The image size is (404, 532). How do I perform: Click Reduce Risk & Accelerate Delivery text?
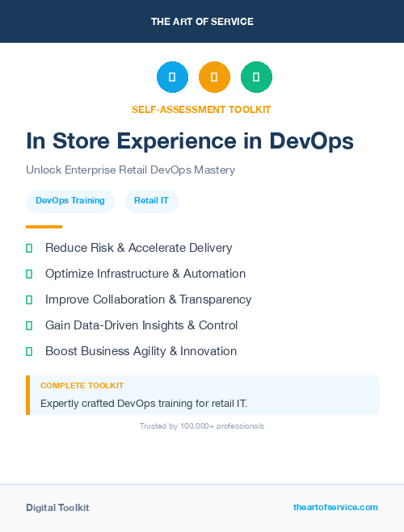[x=138, y=248]
